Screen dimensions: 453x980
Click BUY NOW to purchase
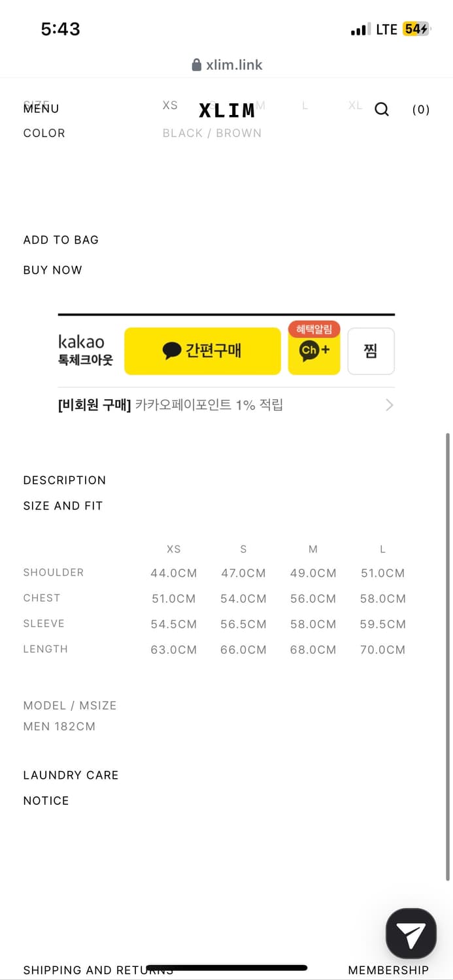[x=52, y=270]
